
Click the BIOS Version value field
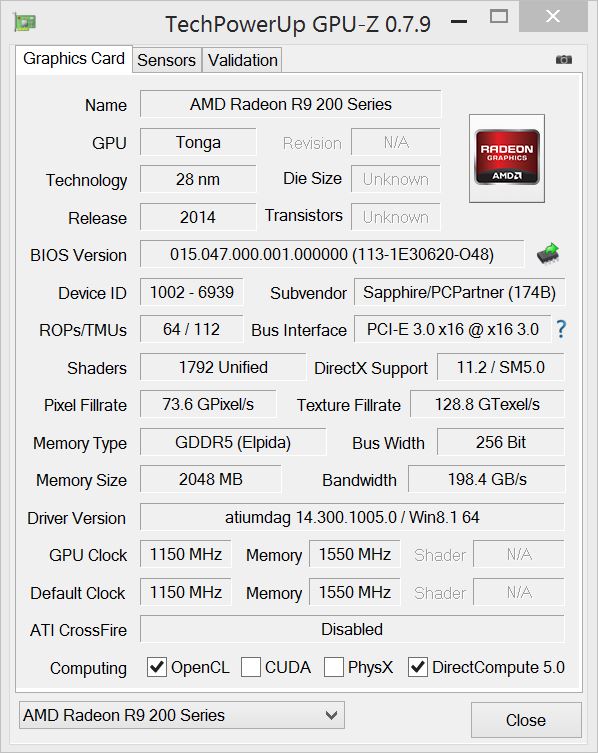pyautogui.click(x=332, y=254)
